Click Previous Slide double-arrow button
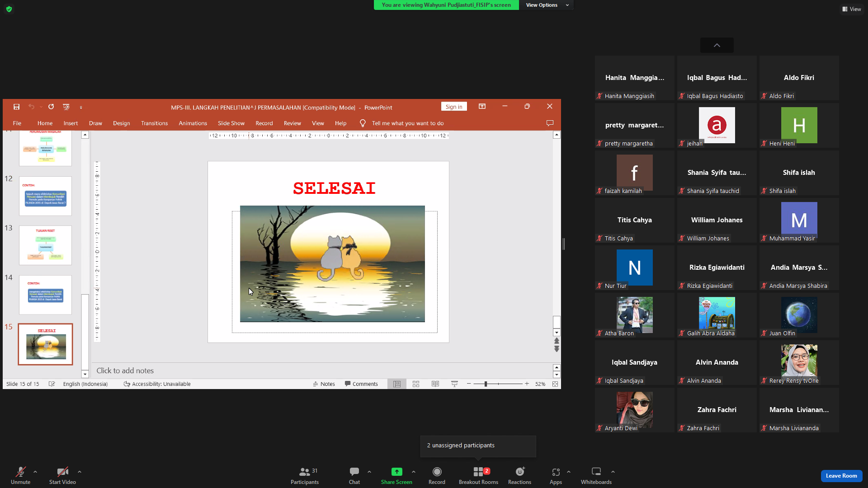The image size is (868, 488). [x=557, y=341]
